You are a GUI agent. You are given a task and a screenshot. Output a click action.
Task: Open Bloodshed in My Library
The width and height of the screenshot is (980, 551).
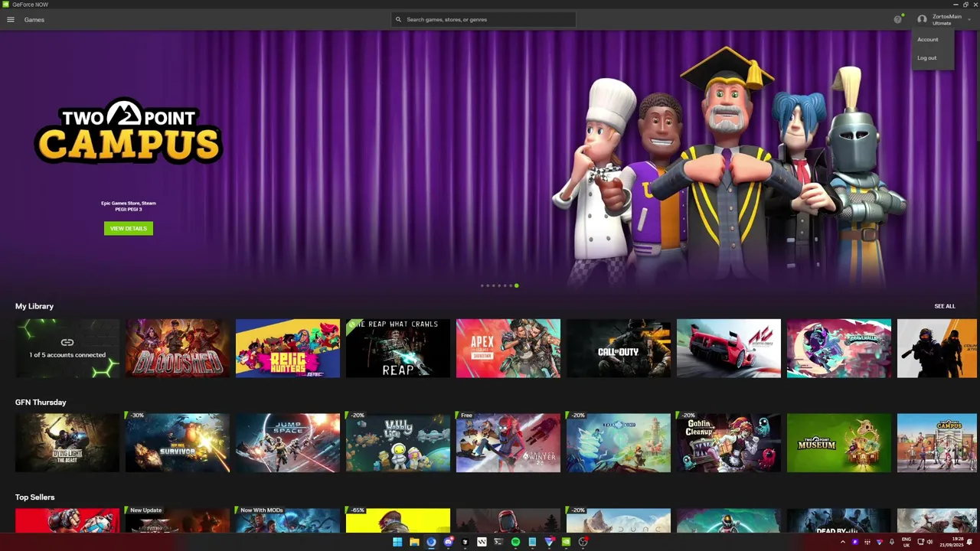tap(178, 348)
